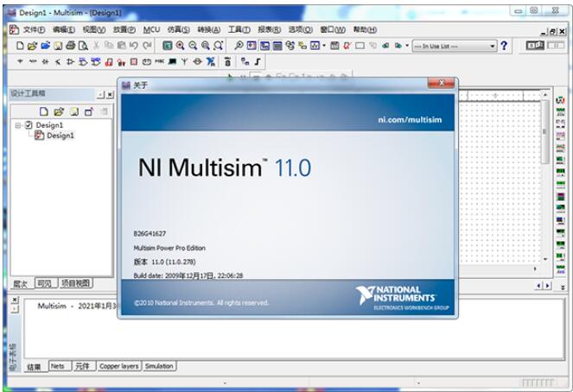Screen dimensions: 573x392
Task: Place a Source component
Action: coord(20,61)
